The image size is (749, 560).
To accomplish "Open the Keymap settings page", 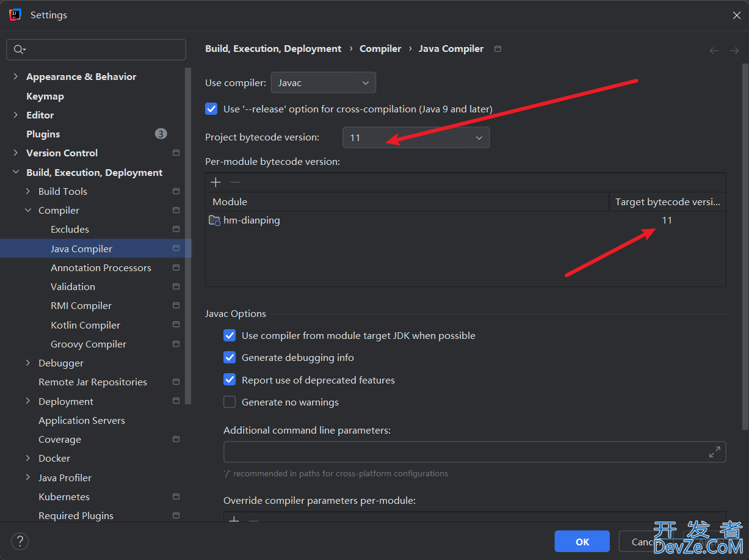I will click(x=45, y=96).
